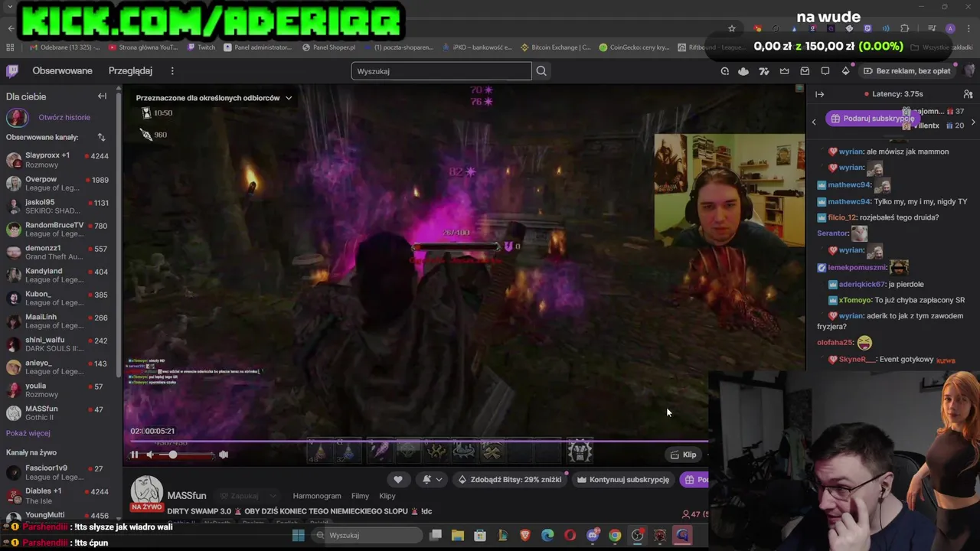Click the Klip button on the player
The height and width of the screenshot is (551, 980).
(683, 455)
